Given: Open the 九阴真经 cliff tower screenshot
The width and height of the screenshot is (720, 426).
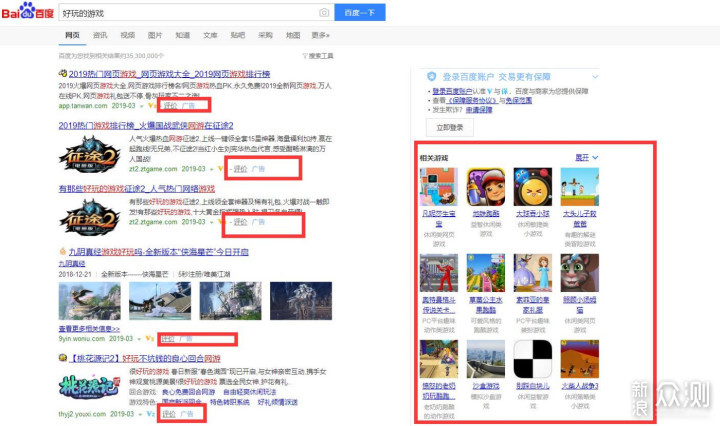Looking at the screenshot, I should click(x=231, y=301).
